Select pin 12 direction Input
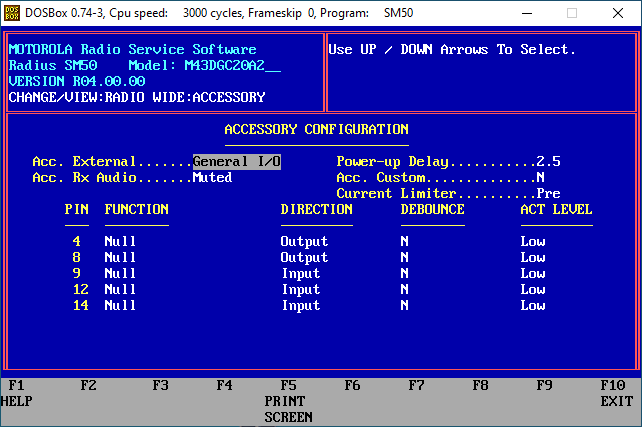The width and height of the screenshot is (642, 427). pos(301,289)
